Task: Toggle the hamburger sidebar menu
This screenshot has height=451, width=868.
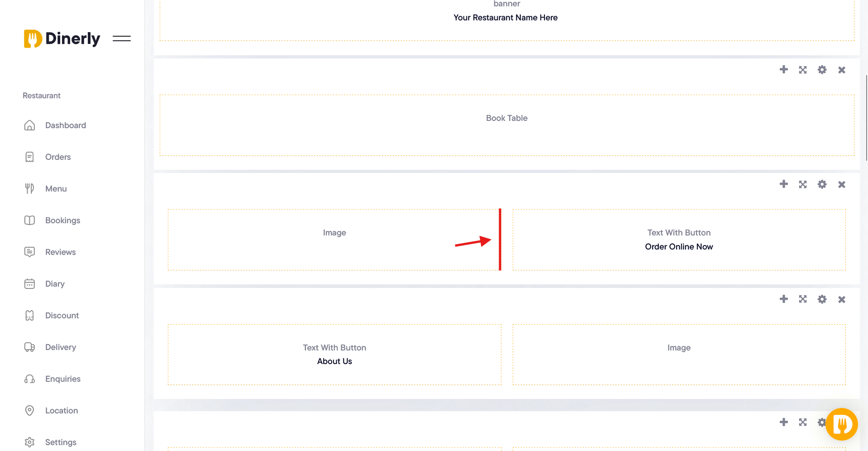Action: (122, 39)
